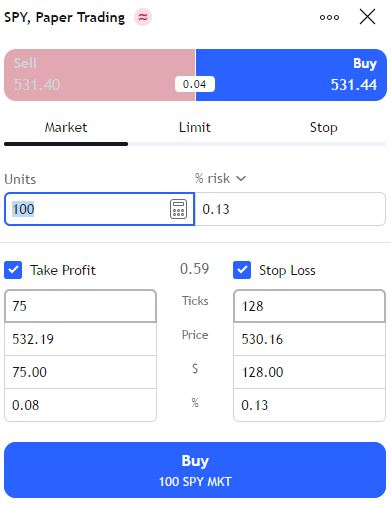Switch to the Limit order tab
This screenshot has height=505, width=391.
pos(195,128)
